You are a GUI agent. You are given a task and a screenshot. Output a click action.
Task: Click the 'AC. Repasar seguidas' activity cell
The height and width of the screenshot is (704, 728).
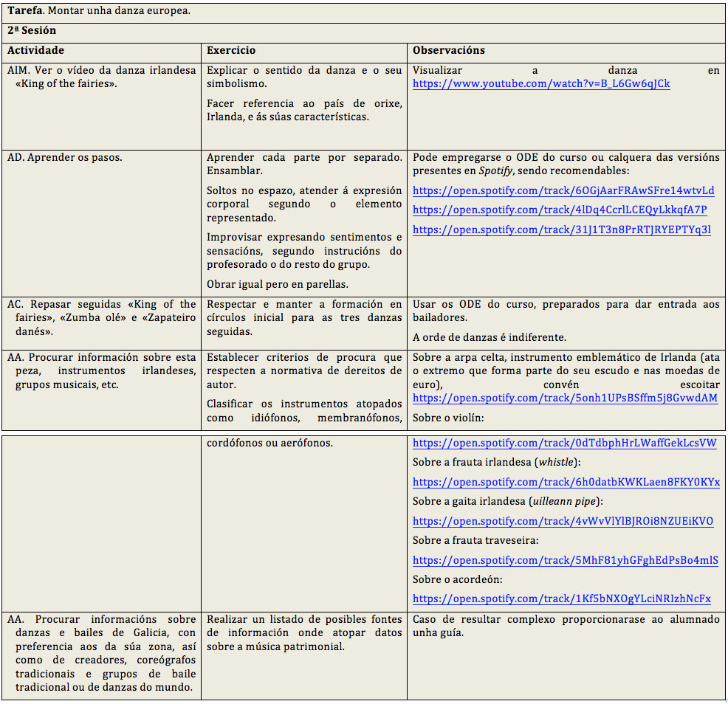point(101,317)
